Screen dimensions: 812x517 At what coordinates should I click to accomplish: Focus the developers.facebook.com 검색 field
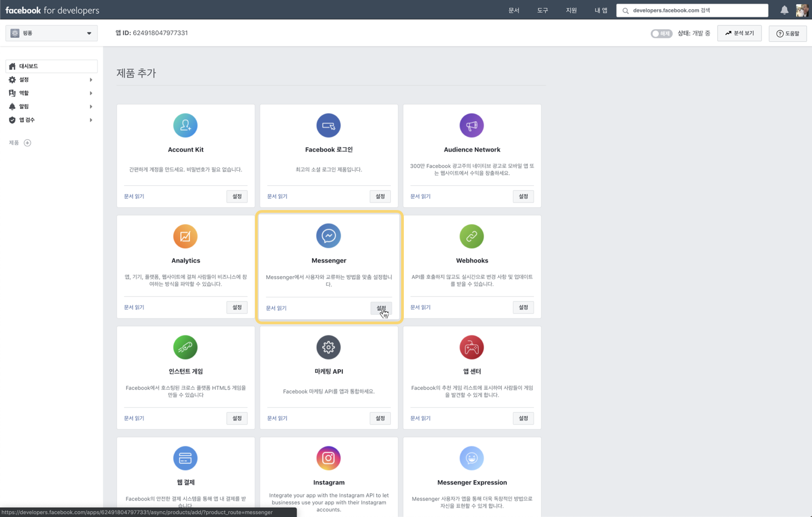[692, 10]
